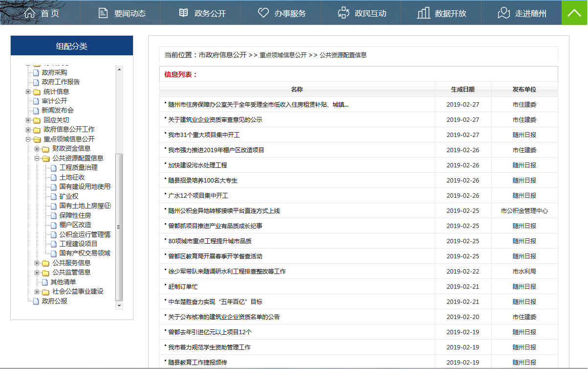
Task: Collapse the 公共资源配置信息 tree node
Action: (x=37, y=158)
